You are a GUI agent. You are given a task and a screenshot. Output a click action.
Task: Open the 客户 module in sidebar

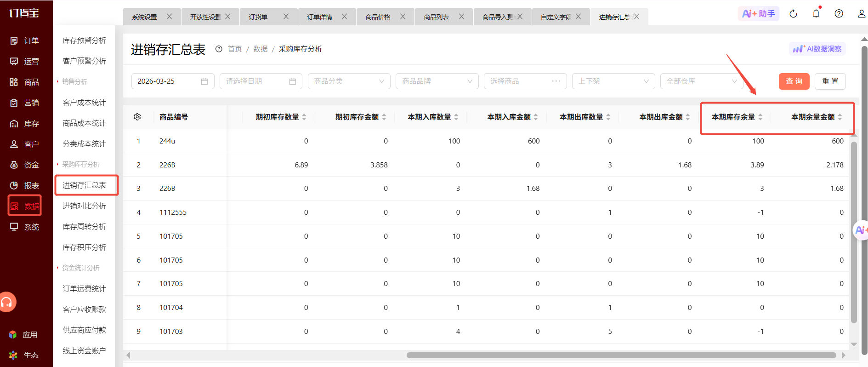click(25, 144)
